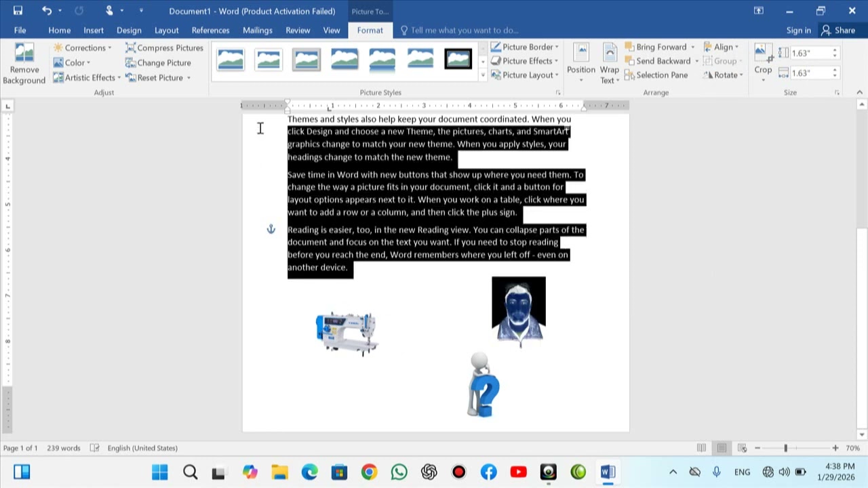Open YouTube from the taskbar
This screenshot has width=868, height=488.
(518, 472)
